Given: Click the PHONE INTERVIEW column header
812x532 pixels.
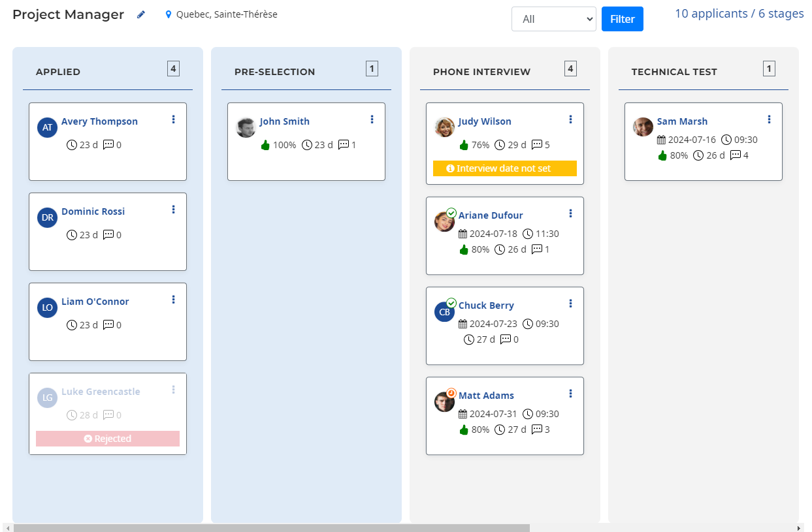Looking at the screenshot, I should click(481, 72).
